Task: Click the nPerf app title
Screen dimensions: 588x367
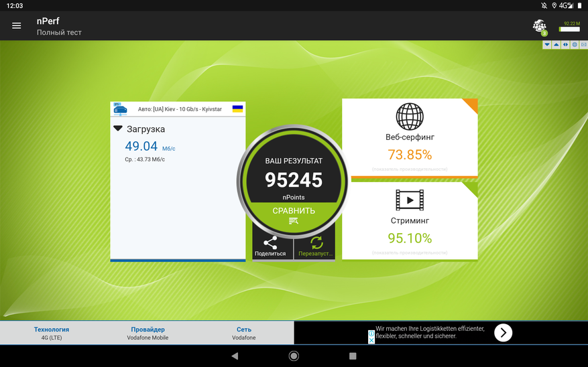Action: click(48, 21)
